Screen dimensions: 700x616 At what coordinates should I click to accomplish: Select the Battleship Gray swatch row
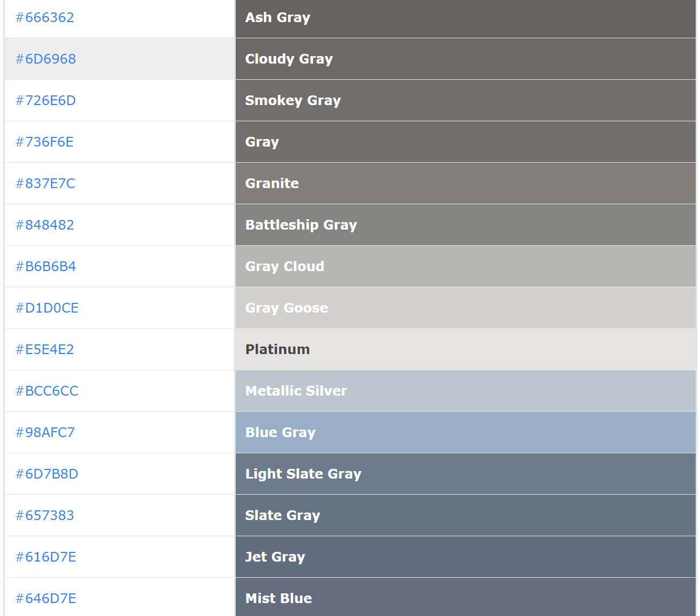pos(465,225)
